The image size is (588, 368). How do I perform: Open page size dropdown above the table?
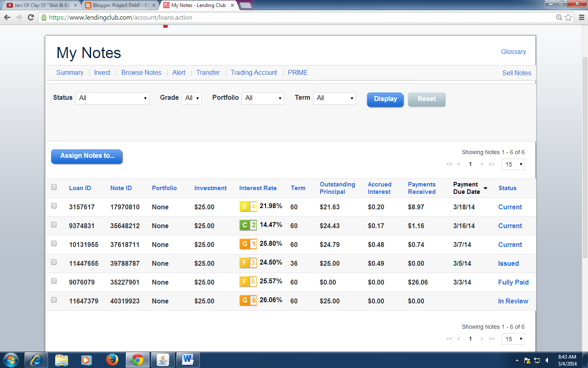[x=513, y=164]
